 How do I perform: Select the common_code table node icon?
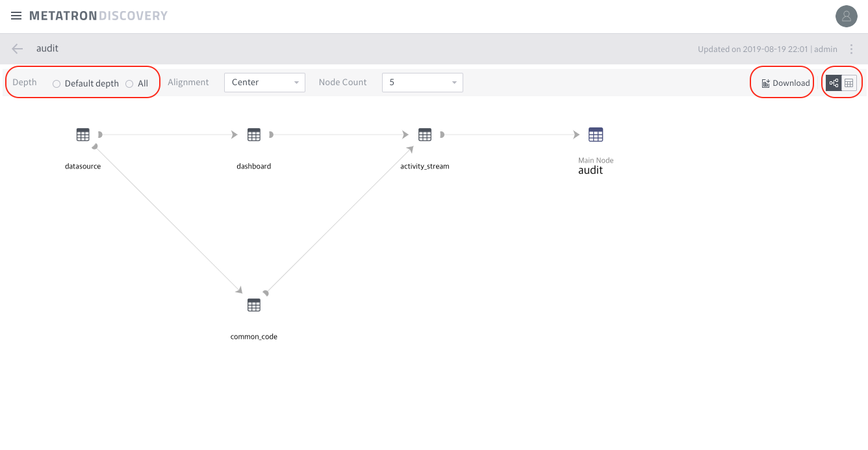[x=254, y=305]
